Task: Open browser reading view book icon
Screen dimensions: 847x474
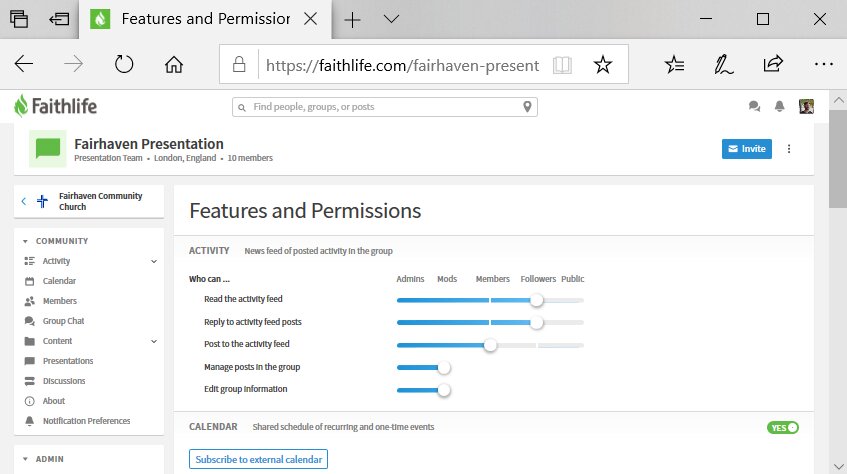Action: point(562,65)
